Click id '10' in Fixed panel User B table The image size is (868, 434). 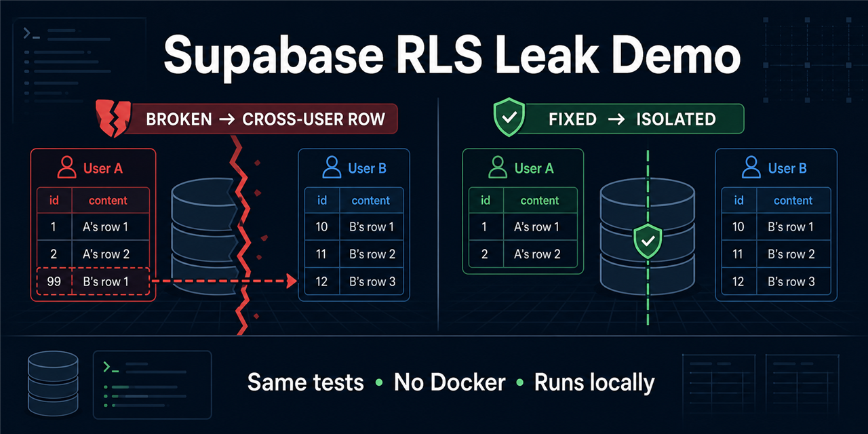tap(738, 227)
